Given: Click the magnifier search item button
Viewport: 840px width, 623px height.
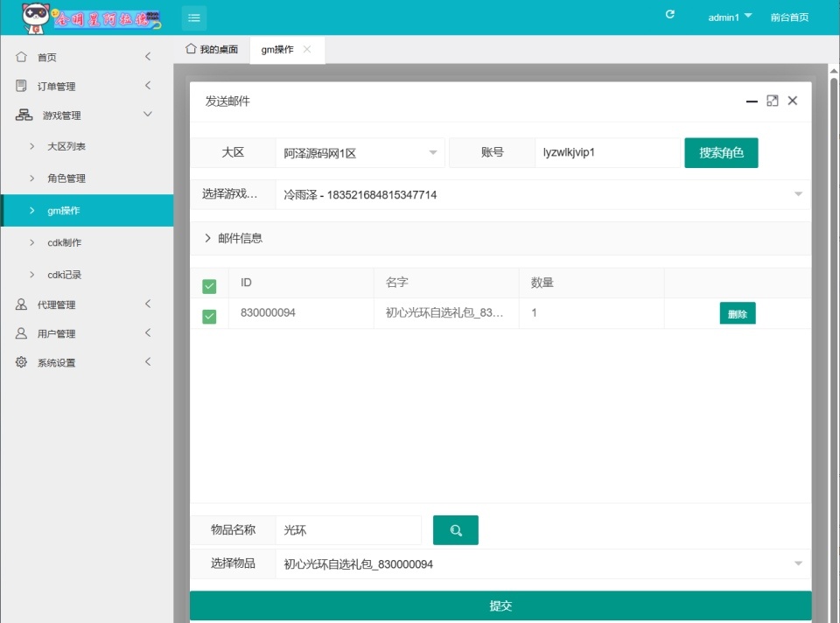Looking at the screenshot, I should pos(455,530).
